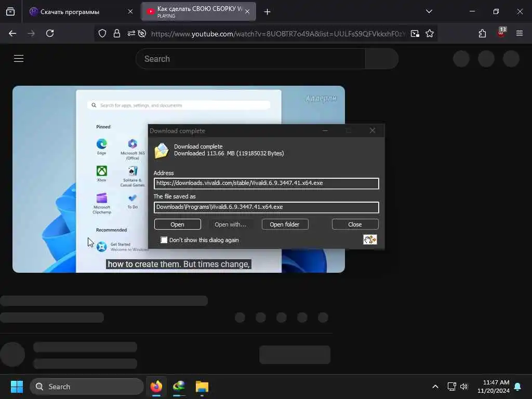Open the Extensions puzzle icon
This screenshot has width=532, height=399.
click(482, 34)
